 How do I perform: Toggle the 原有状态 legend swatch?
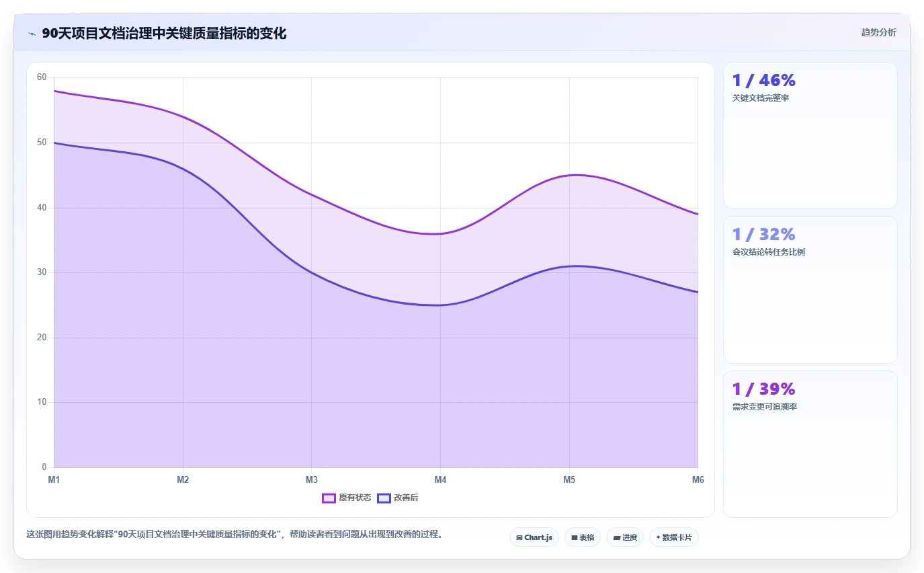click(x=329, y=498)
